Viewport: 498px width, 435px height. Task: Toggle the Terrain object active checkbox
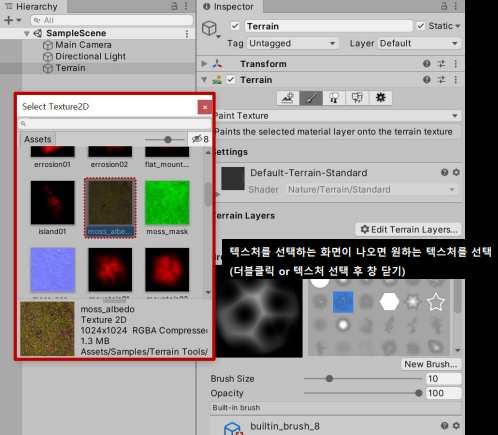235,26
